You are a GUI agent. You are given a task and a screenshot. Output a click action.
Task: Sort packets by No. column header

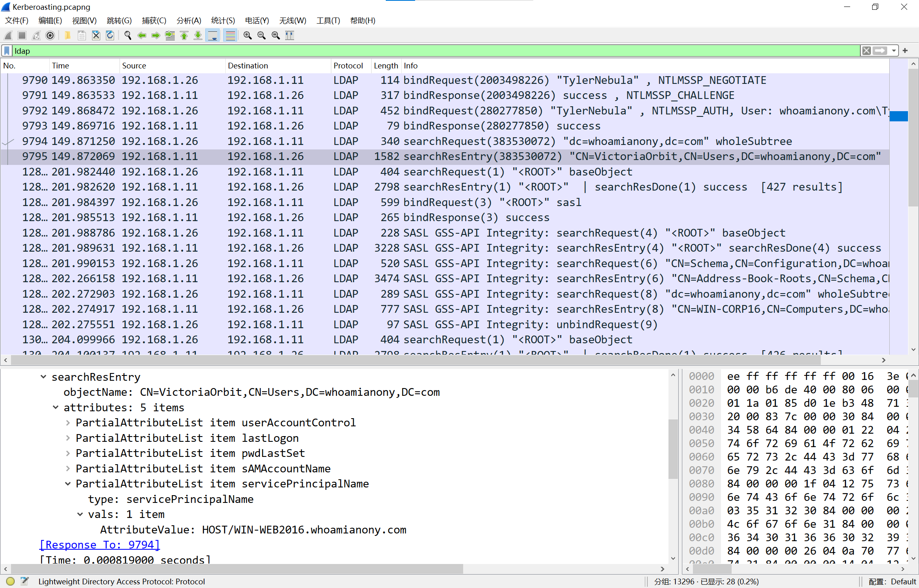coord(25,66)
